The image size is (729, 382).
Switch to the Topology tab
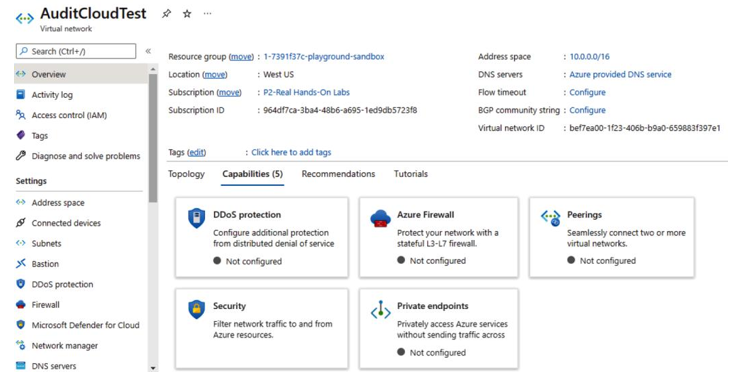click(186, 174)
